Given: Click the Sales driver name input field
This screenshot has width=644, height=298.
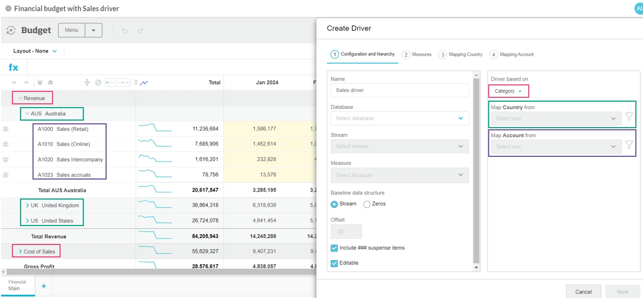Looking at the screenshot, I should (399, 90).
